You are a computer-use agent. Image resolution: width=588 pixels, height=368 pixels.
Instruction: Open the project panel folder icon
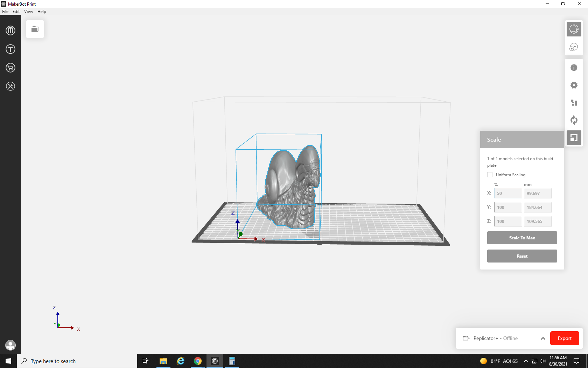coord(35,29)
